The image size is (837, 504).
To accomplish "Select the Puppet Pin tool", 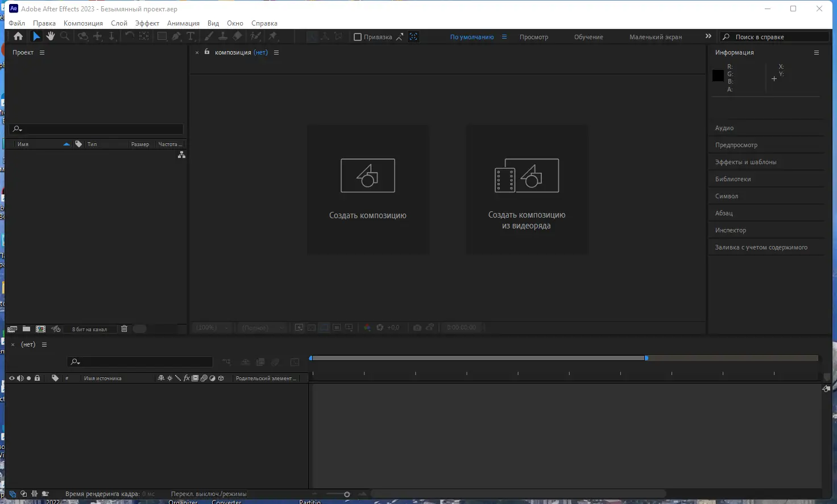I will 274,36.
